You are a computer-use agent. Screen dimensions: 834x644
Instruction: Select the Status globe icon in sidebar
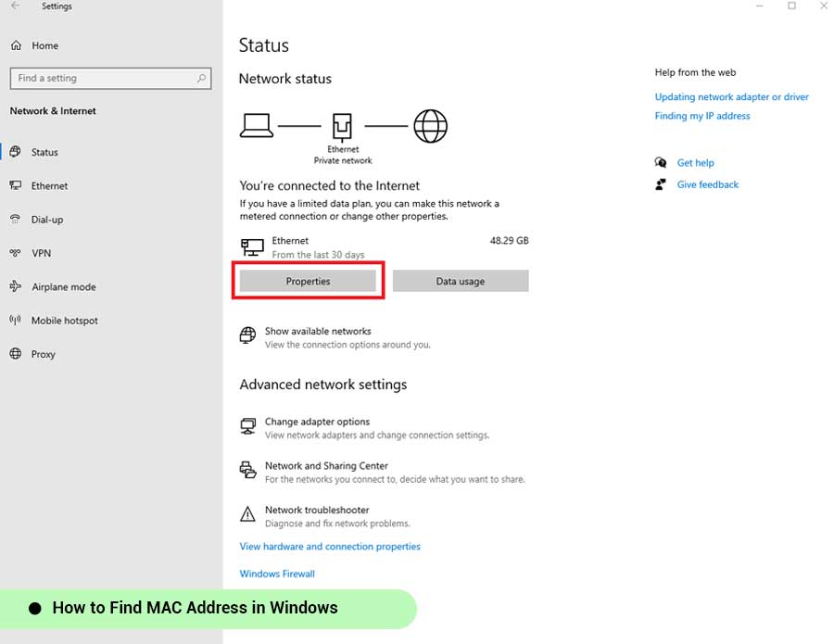point(16,152)
